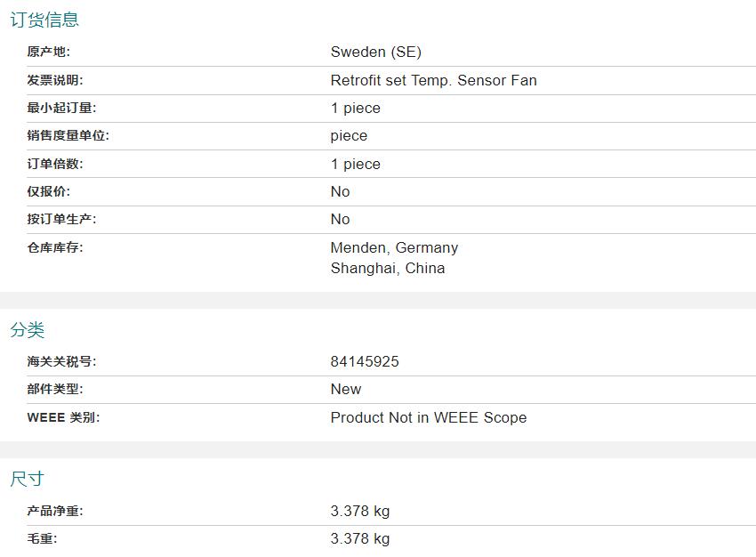This screenshot has width=756, height=557.
Task: Click the 原产地 field label
Action: [x=49, y=52]
